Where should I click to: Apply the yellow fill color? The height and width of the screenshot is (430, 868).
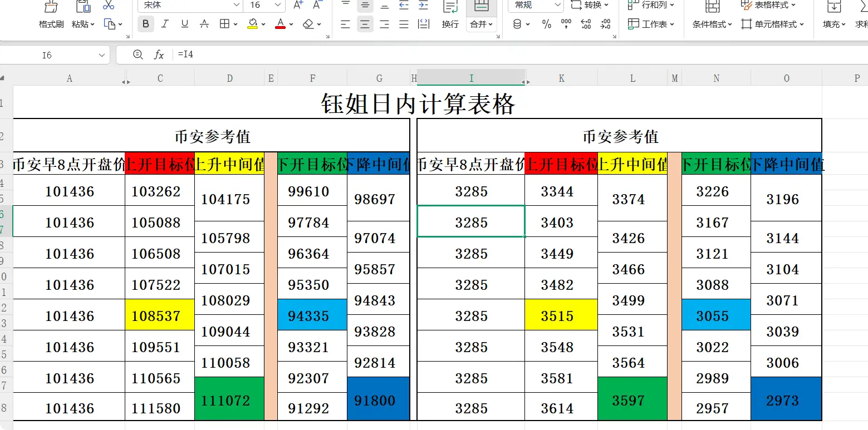click(252, 24)
